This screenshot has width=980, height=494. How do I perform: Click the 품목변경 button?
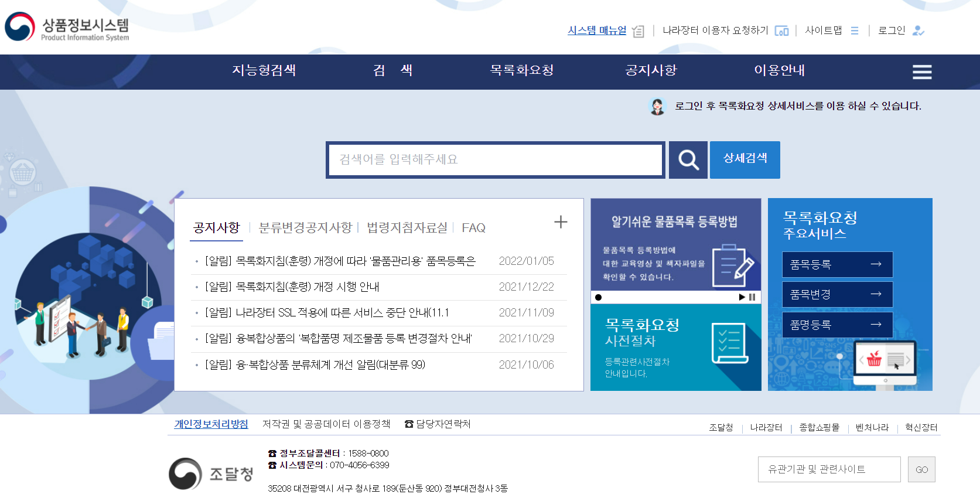coord(838,294)
